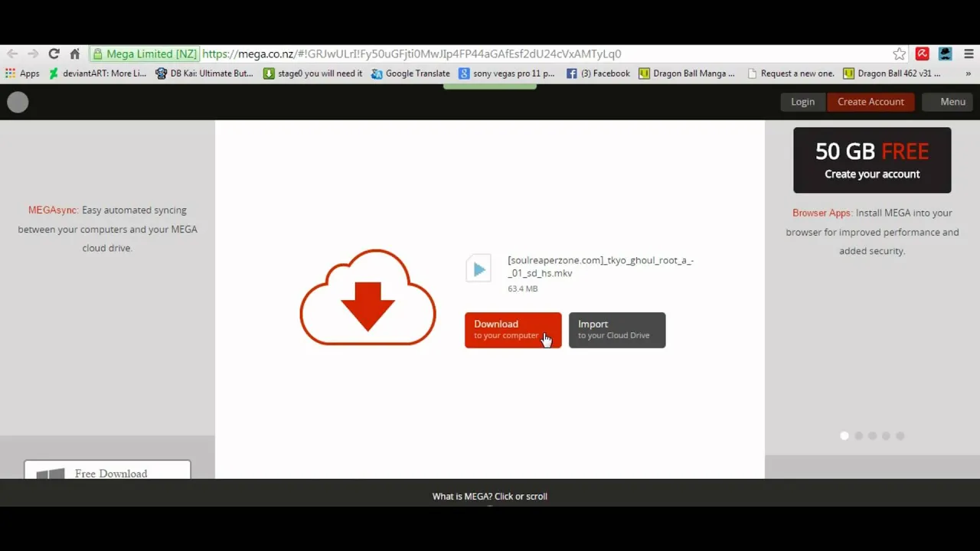Go to the browser home icon
980x551 pixels.
coord(74,54)
